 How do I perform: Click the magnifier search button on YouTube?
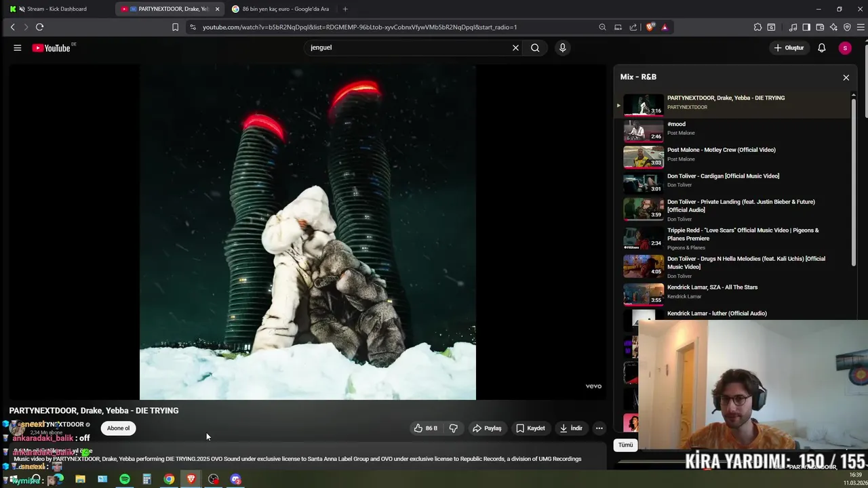[535, 47]
